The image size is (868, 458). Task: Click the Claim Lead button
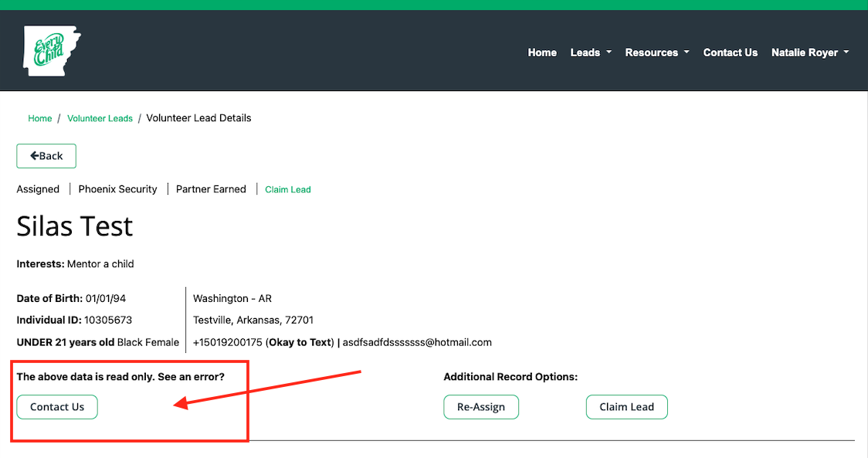[626, 407]
